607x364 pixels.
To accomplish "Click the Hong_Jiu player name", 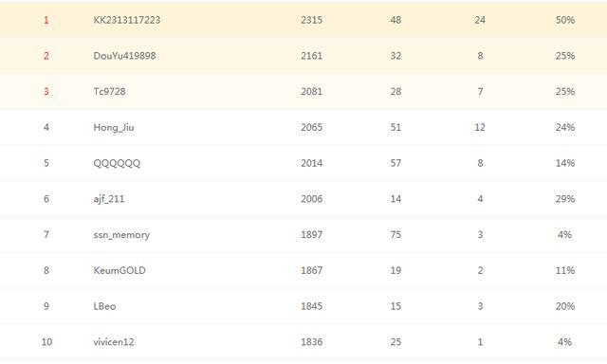I will 114,127.
